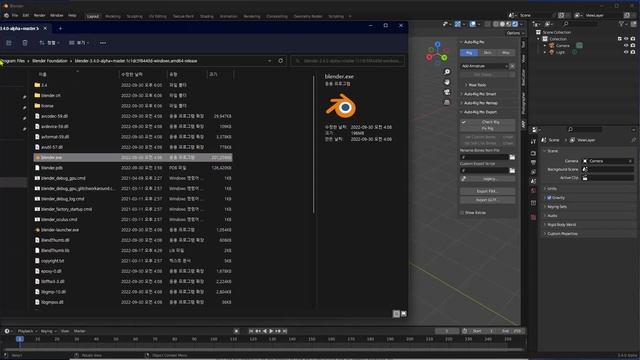The width and height of the screenshot is (640, 360).
Task: Click the Blender Foundation breadcrumb in address bar
Action: (50, 61)
